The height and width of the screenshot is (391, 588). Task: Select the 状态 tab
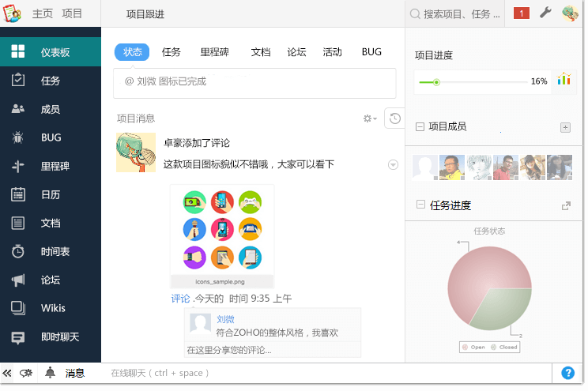tap(132, 51)
